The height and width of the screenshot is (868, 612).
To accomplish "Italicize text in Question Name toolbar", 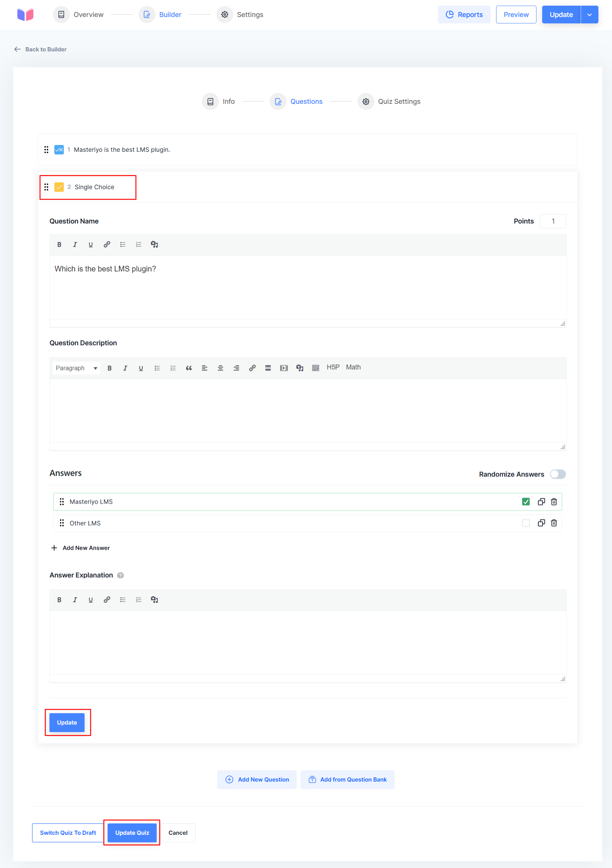I will (x=75, y=245).
